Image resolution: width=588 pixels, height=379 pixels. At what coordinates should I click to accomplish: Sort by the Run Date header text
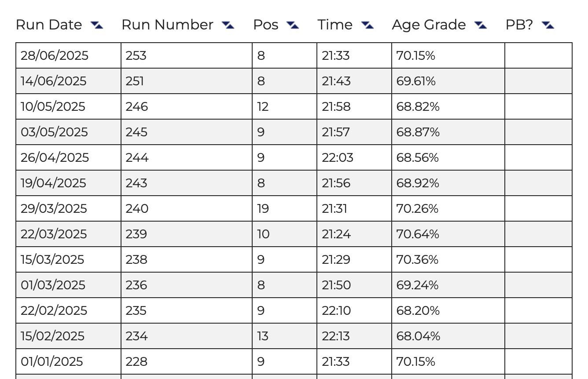pos(49,25)
